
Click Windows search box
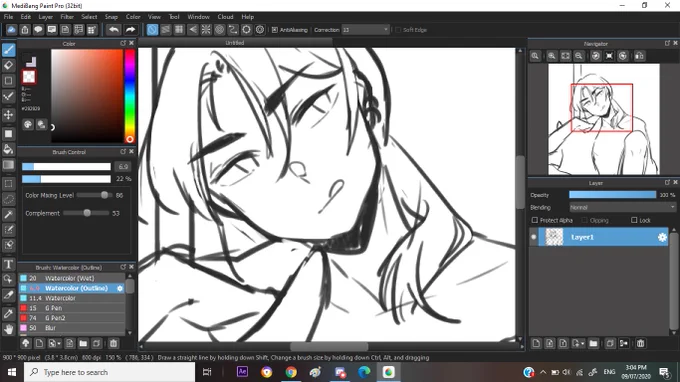coord(109,372)
